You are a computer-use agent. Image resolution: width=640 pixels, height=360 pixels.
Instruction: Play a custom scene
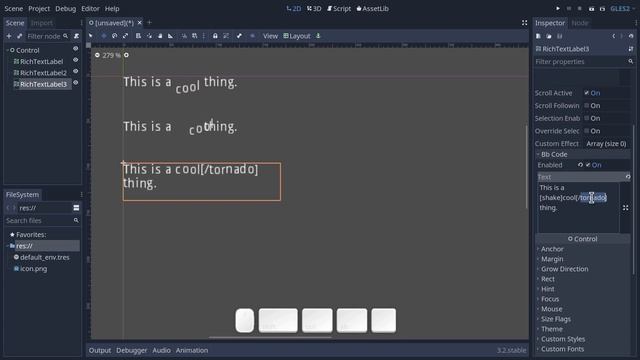coord(602,9)
